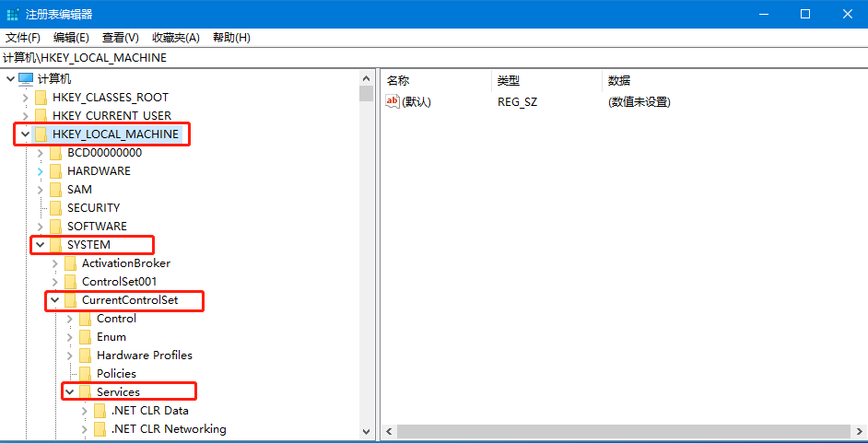868x443 pixels.
Task: Open the 查看(V) view menu
Action: [120, 38]
